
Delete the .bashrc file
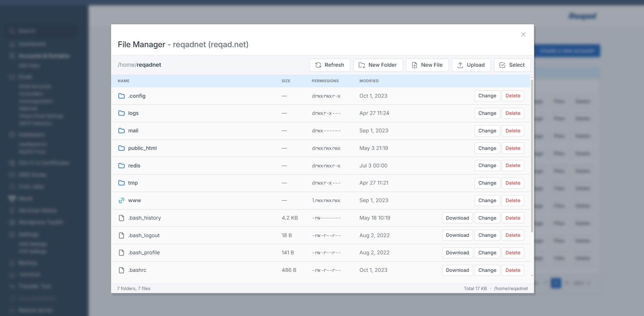click(x=513, y=270)
